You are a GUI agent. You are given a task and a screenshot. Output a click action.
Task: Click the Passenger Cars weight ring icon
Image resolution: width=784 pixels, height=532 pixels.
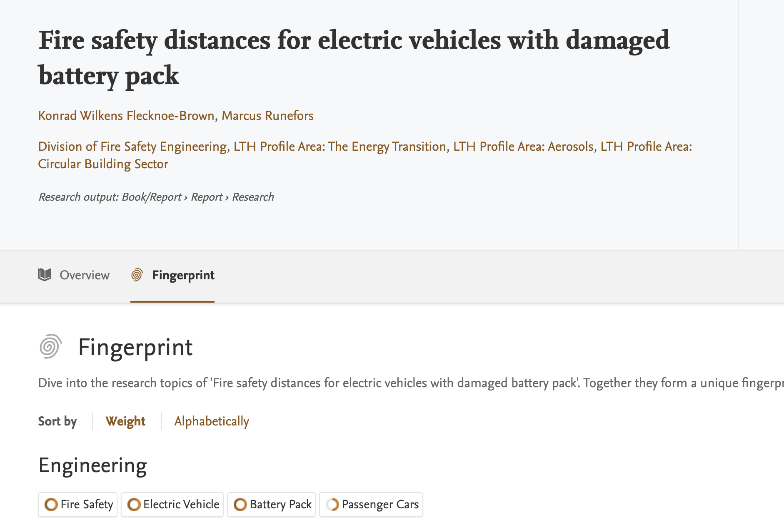(x=332, y=505)
